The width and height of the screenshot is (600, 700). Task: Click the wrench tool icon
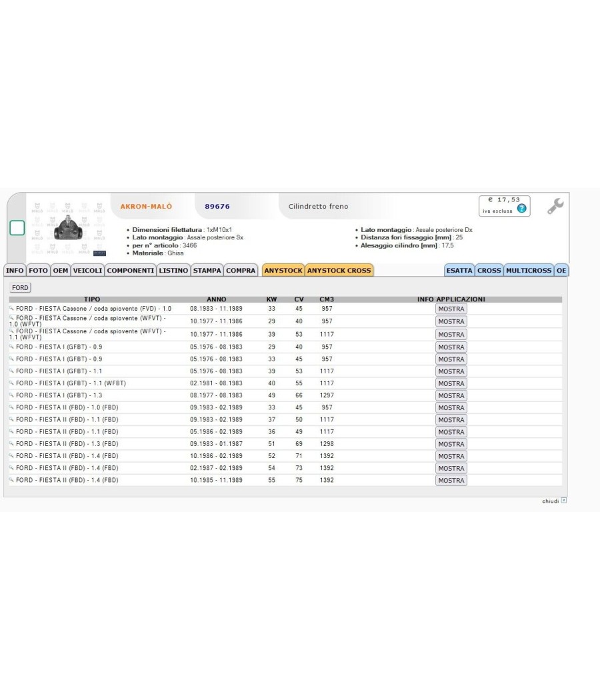555,206
